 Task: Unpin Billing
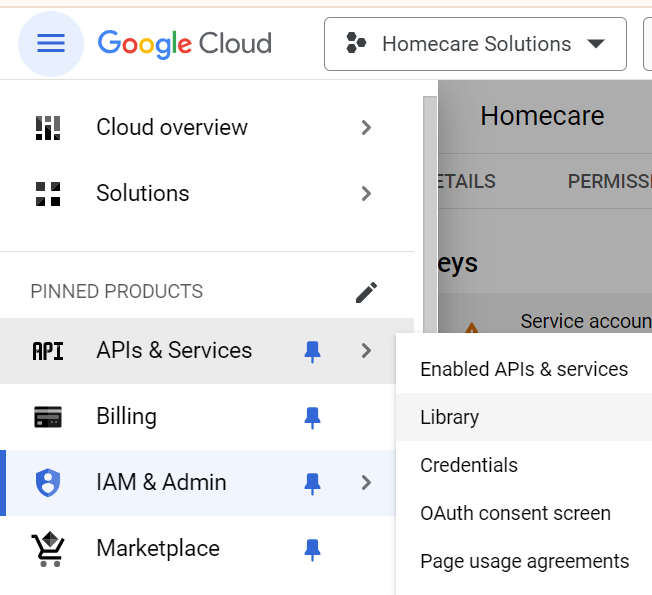pos(312,418)
